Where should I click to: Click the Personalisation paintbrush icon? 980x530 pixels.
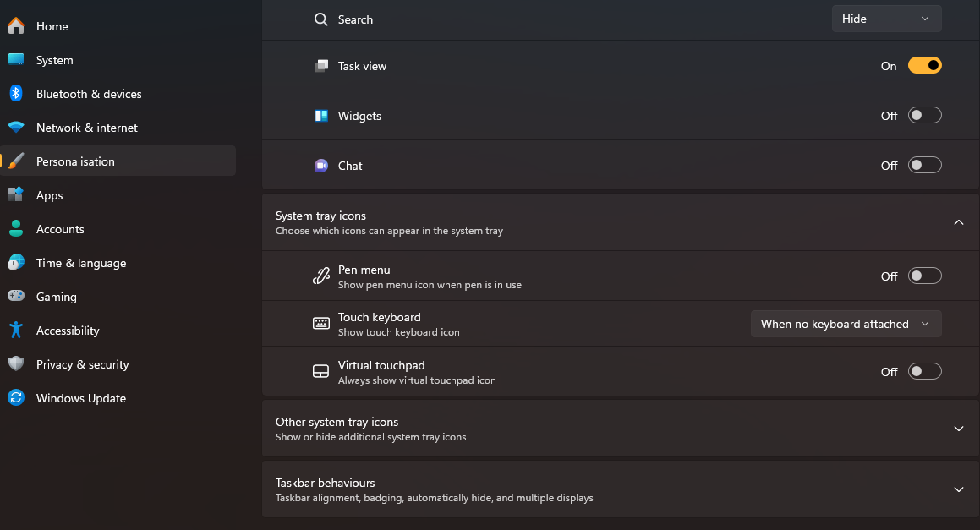point(16,161)
